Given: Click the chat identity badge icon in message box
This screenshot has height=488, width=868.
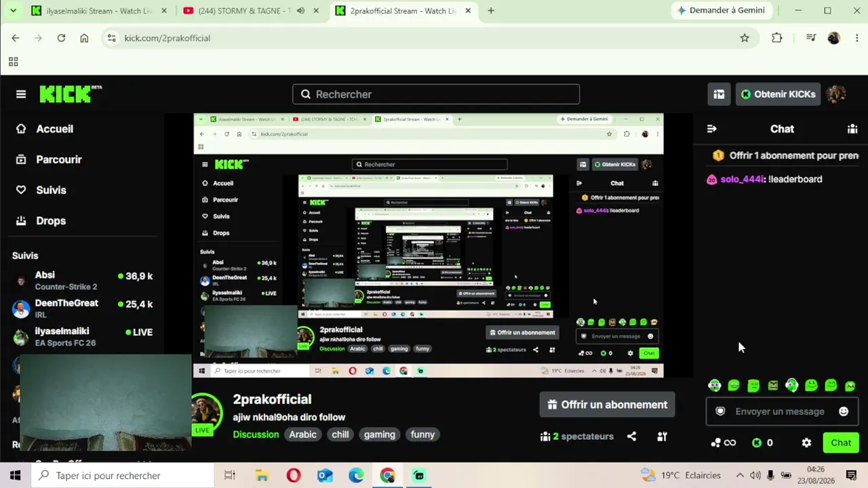Looking at the screenshot, I should coord(720,411).
